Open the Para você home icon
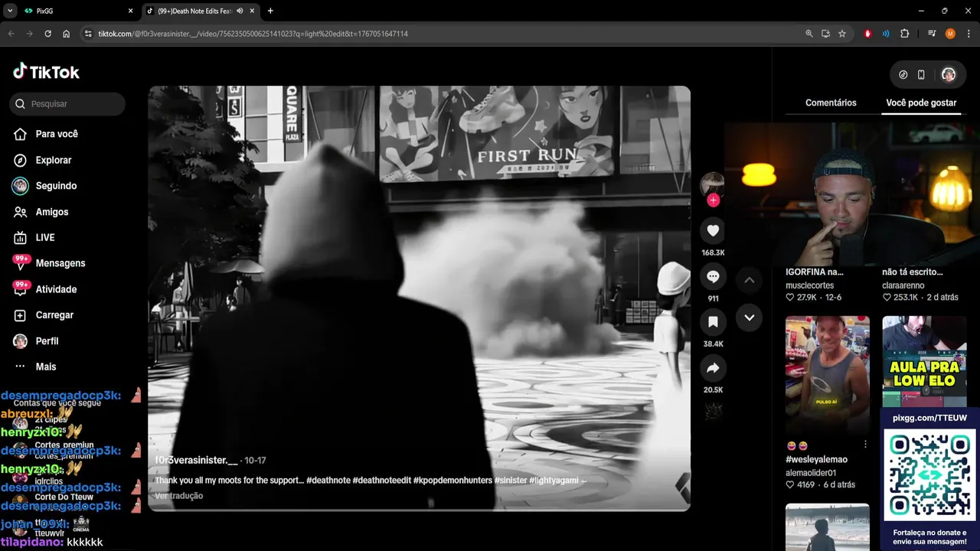Viewport: 980px width, 551px height. coord(21,134)
